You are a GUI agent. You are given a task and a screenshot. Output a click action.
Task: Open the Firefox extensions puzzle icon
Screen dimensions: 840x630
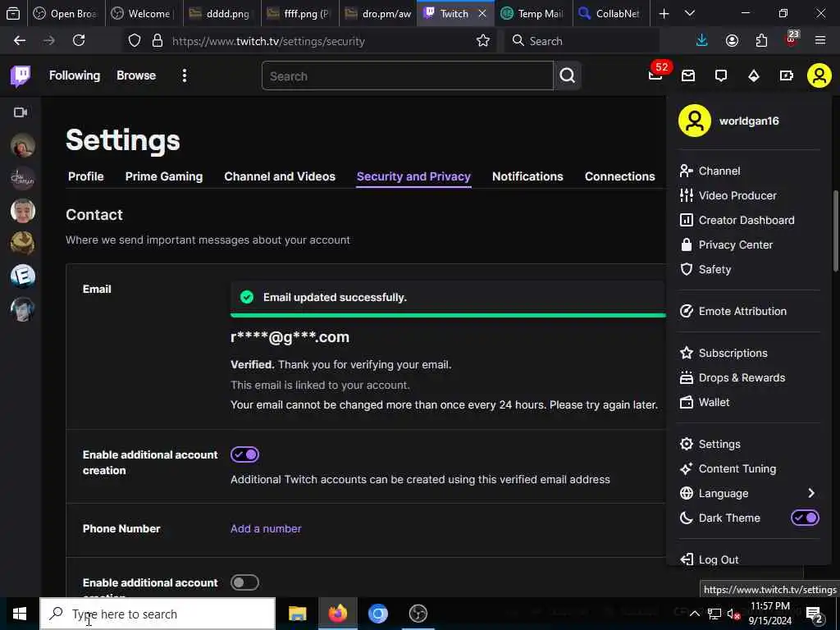[761, 40]
